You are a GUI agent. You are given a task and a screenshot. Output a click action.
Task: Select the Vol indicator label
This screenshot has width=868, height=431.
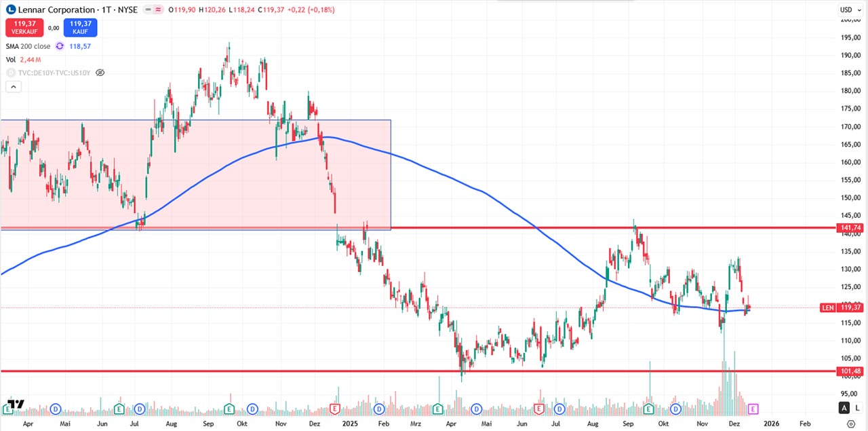click(x=11, y=60)
